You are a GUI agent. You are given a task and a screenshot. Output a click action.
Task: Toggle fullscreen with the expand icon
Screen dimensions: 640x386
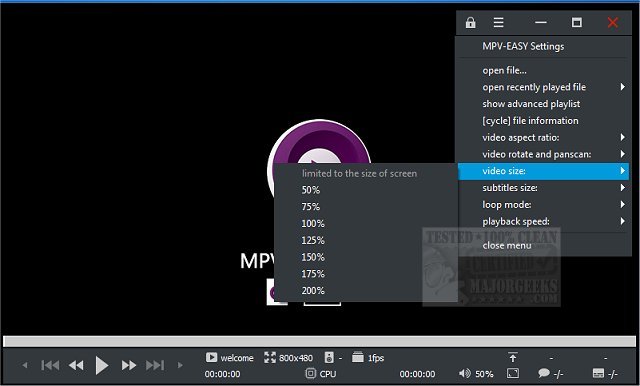(513, 373)
